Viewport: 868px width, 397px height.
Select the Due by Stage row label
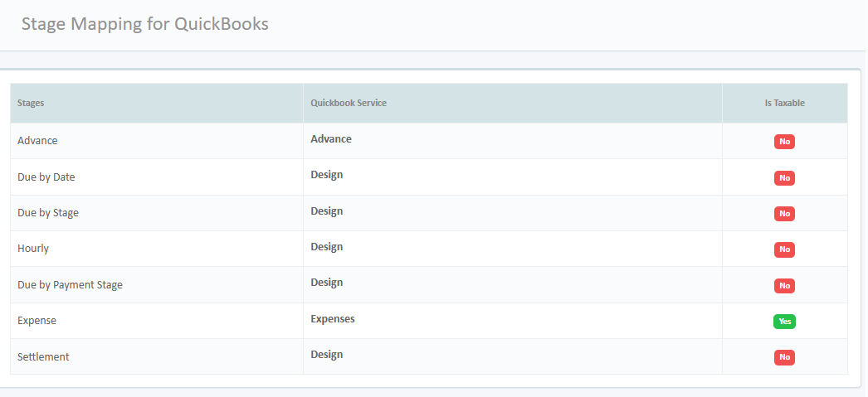point(48,213)
